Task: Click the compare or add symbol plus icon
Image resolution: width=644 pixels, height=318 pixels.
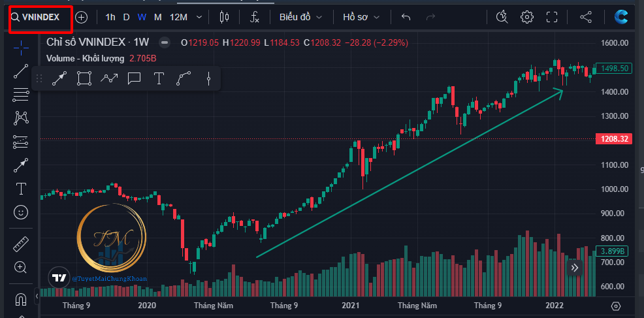Action: 81,17
